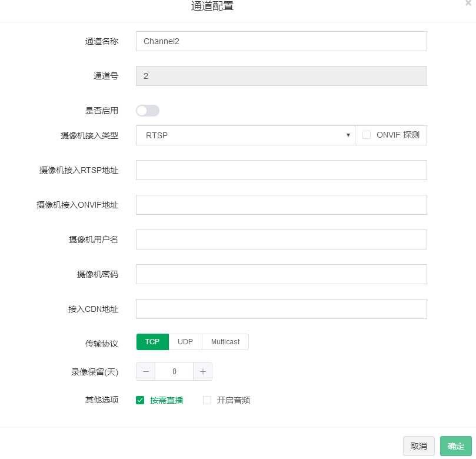Image resolution: width=476 pixels, height=459 pixels.
Task: Click the 录像保留(天) value field
Action: (174, 371)
